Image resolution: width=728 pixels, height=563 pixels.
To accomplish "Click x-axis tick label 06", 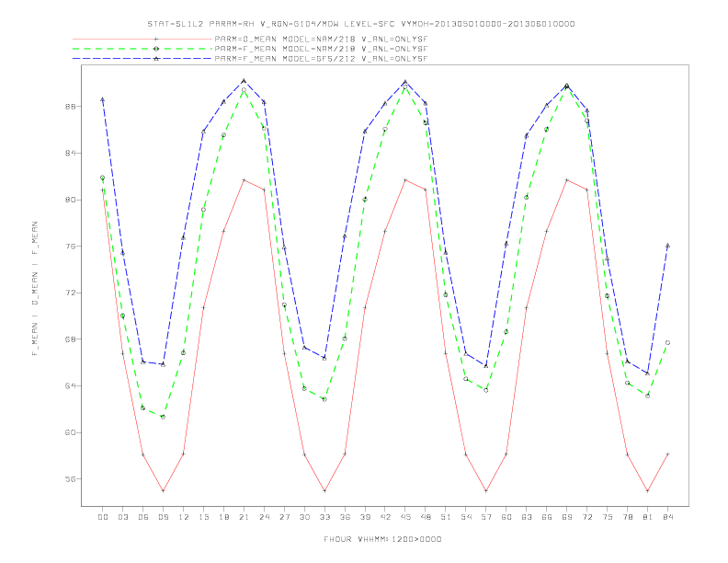I will tap(143, 517).
